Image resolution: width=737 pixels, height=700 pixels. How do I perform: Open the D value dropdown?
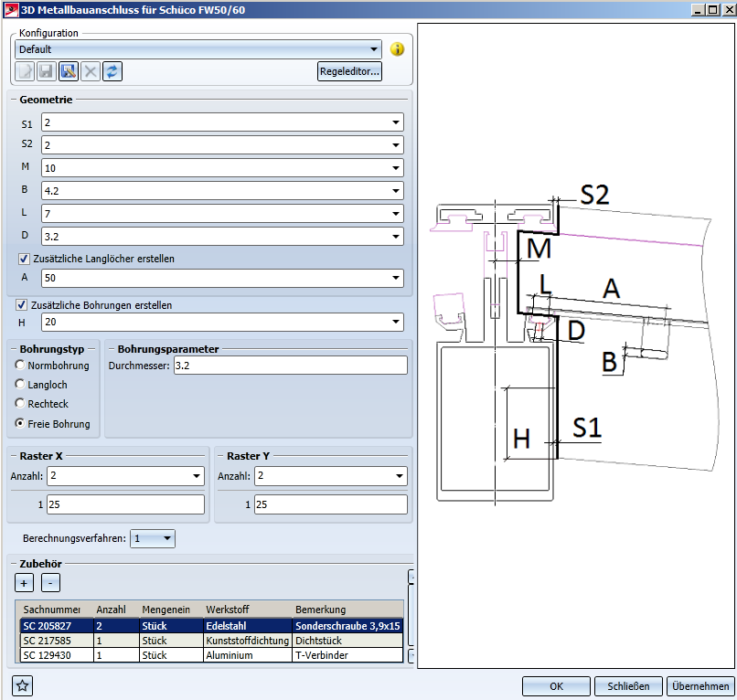coord(396,237)
